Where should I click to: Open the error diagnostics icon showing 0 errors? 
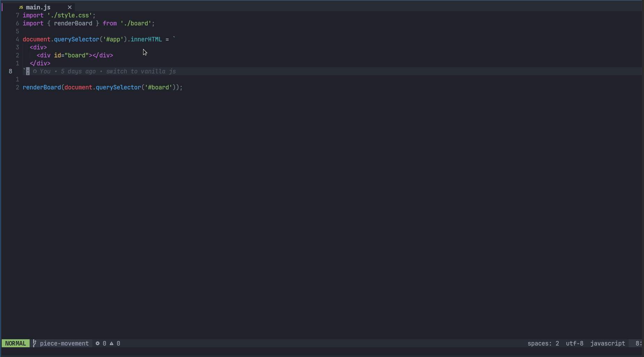98,343
